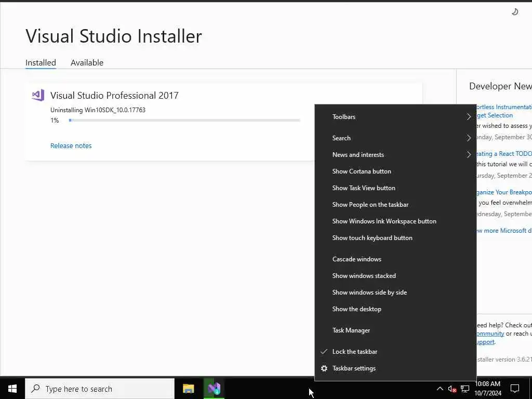Screen dimensions: 532x399
Task: Click the Installer version text
Action: coord(504,360)
